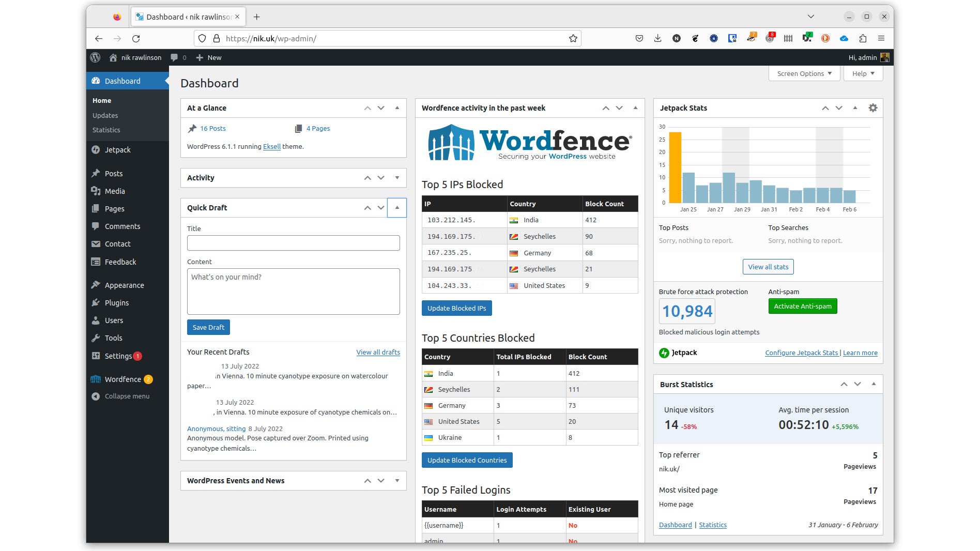980x551 pixels.
Task: Open the Contact sidebar item
Action: click(x=127, y=244)
